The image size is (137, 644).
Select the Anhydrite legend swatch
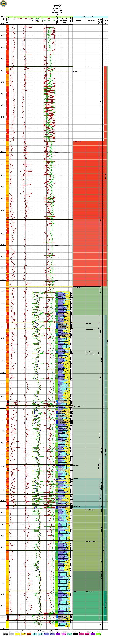(64, 634)
